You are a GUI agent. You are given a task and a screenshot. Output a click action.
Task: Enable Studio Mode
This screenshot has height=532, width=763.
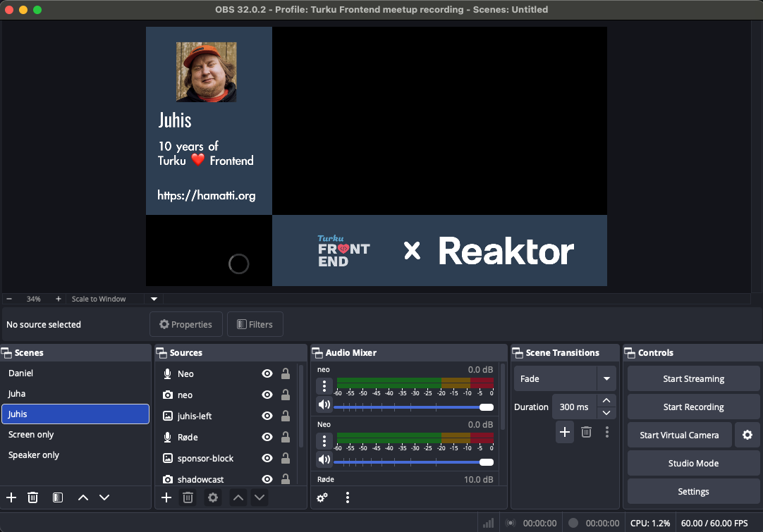(x=692, y=463)
